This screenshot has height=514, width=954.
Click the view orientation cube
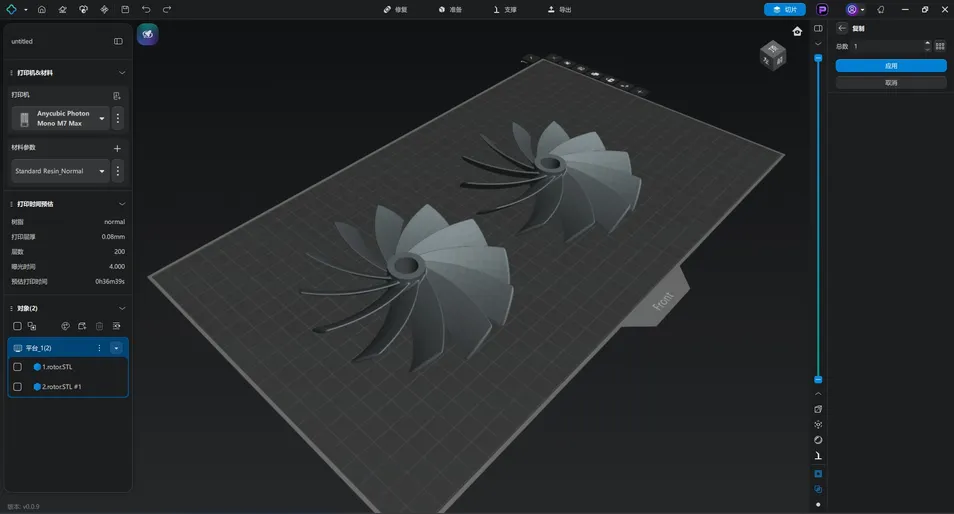[x=773, y=56]
